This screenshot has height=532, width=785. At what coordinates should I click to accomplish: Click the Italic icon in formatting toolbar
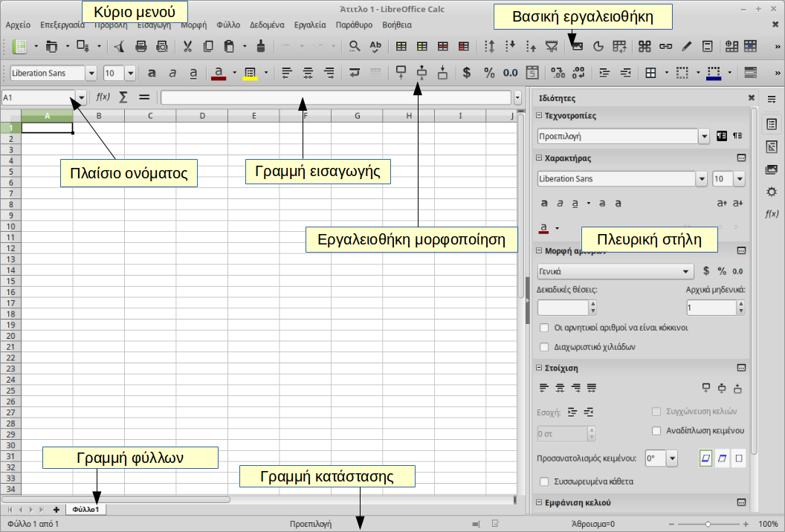pos(172,73)
